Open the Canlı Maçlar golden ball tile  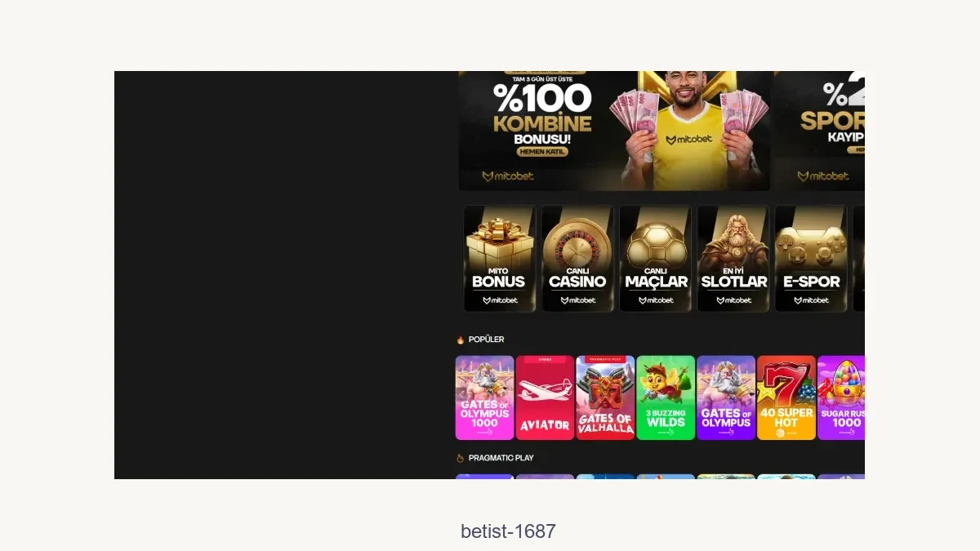pos(656,259)
